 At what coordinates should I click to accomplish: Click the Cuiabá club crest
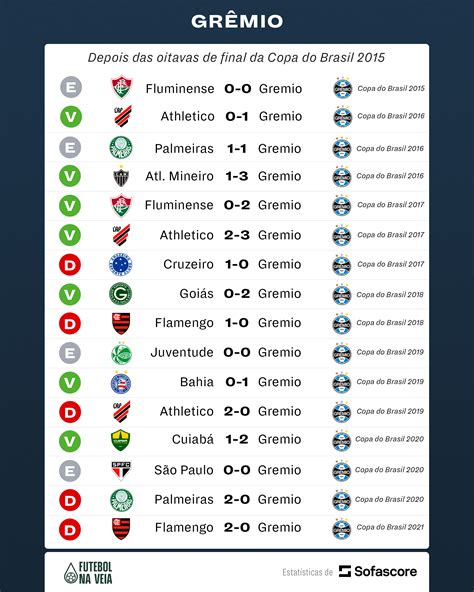pyautogui.click(x=121, y=440)
